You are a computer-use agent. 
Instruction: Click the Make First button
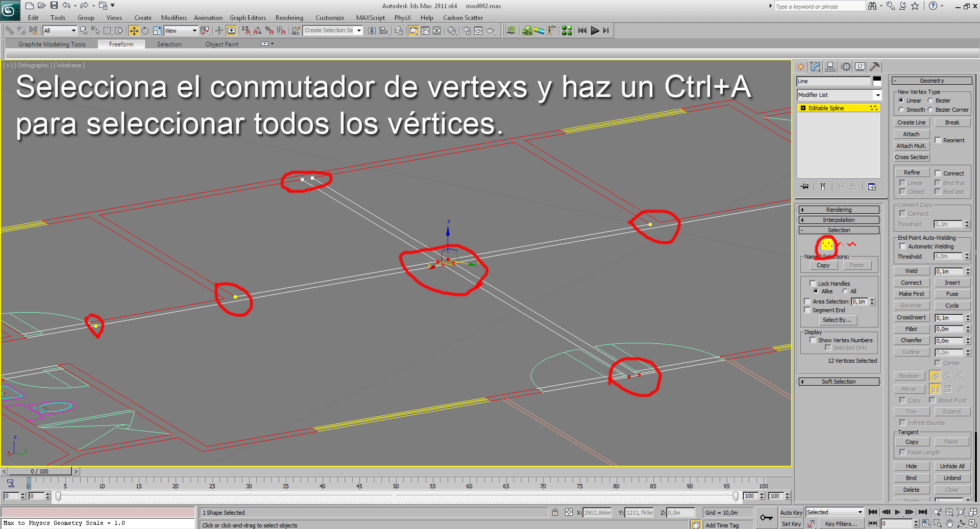[912, 294]
